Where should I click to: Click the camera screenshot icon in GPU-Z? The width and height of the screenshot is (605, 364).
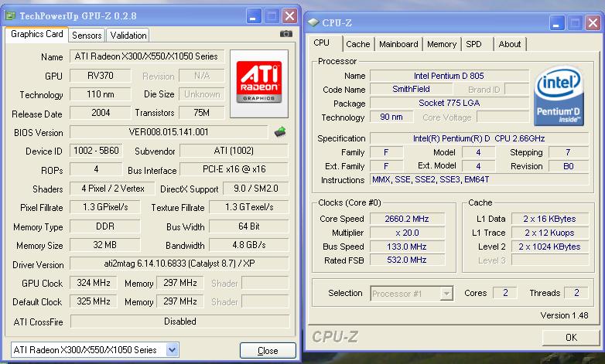coord(285,34)
